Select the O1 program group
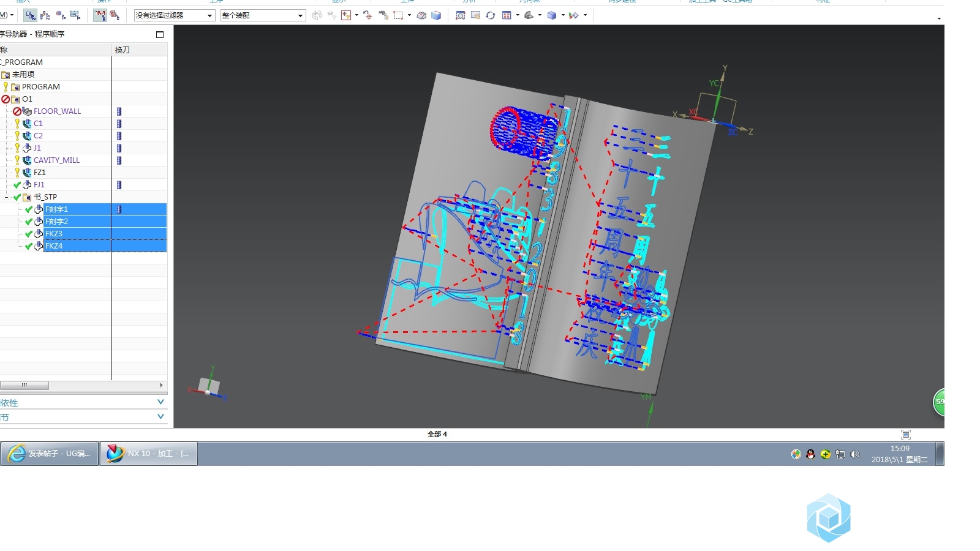This screenshot has width=980, height=551. [x=27, y=99]
